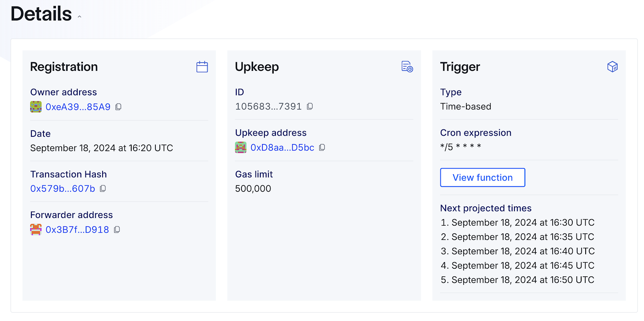Copy the upkeep ID 105683...7391
The width and height of the screenshot is (644, 321).
pyautogui.click(x=310, y=107)
